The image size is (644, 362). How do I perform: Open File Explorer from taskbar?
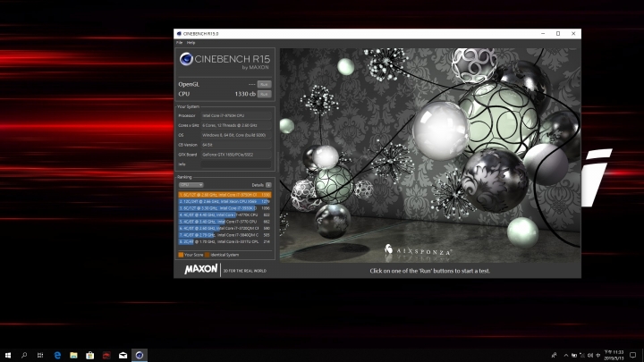pyautogui.click(x=74, y=355)
